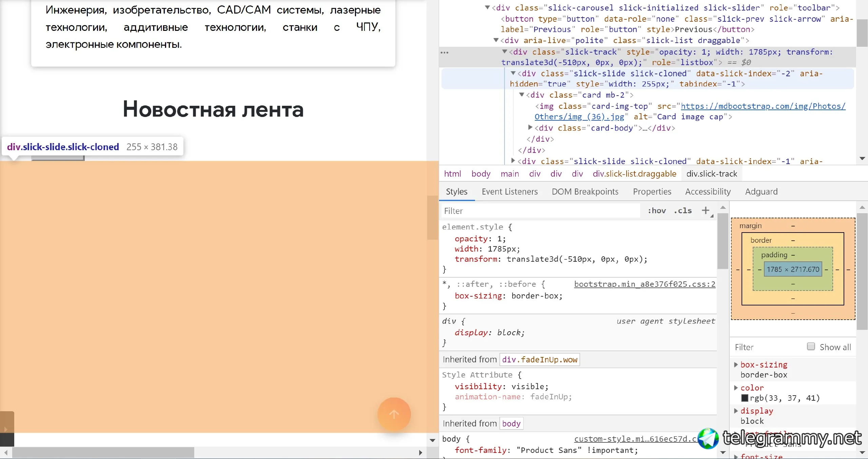
Task: Click the opacity: 1 declaration in element.style
Action: [x=480, y=239]
